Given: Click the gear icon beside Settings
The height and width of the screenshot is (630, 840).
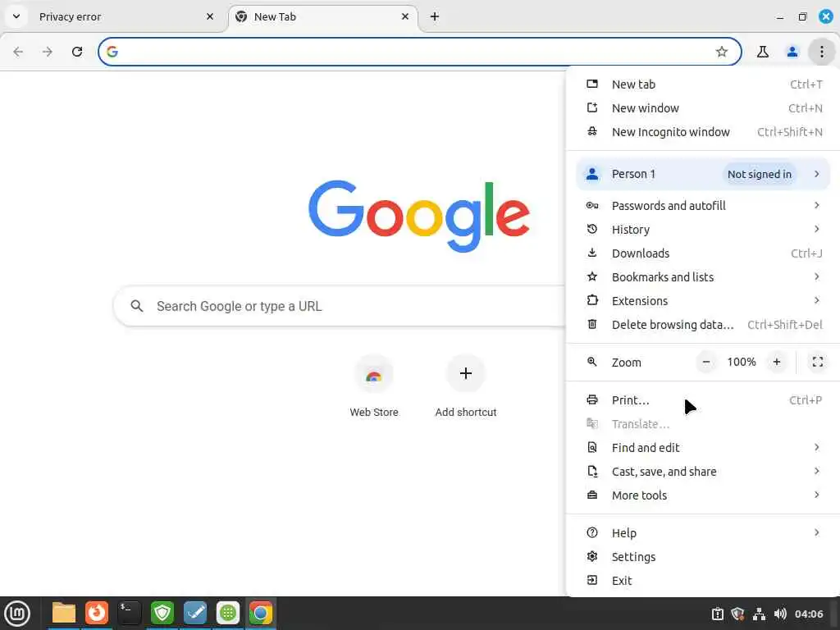Looking at the screenshot, I should [592, 556].
